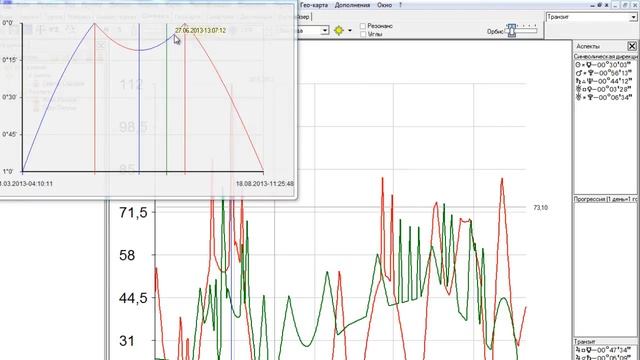
Task: Select aspect row ending in 00°30'03"
Action: click(x=603, y=65)
